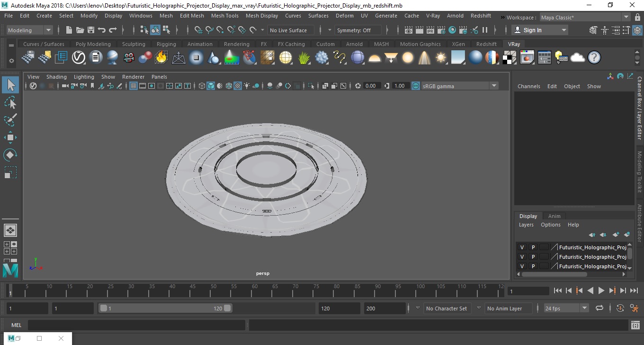Switch to the Redshift shelf tab
Viewport: 644px width, 345px height.
coord(486,44)
